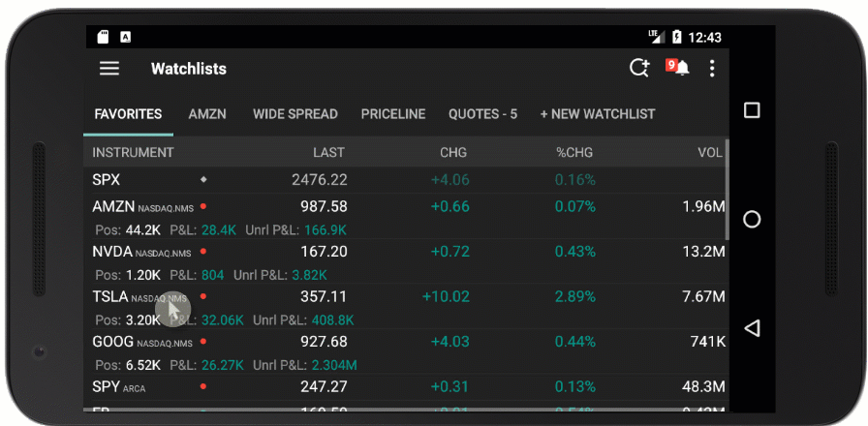Click GOOG volume 741K
The width and height of the screenshot is (868, 426).
[708, 342]
